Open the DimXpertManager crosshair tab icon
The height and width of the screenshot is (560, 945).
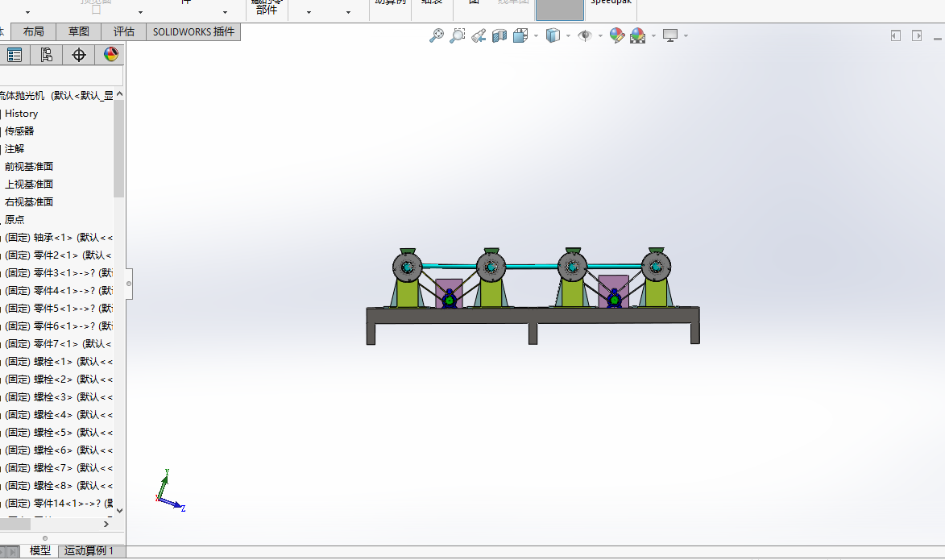pos(79,55)
